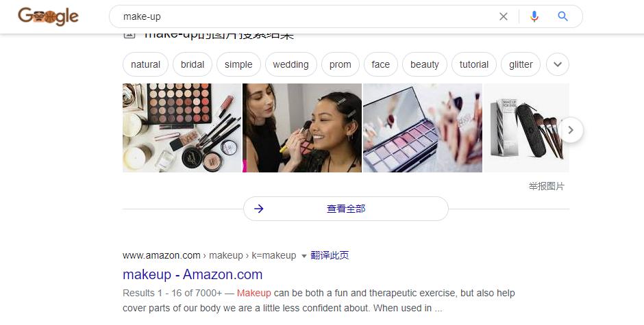Viewport: 644px width, 325px height.
Task: View all images via 查看全部 button
Action: pyautogui.click(x=346, y=209)
